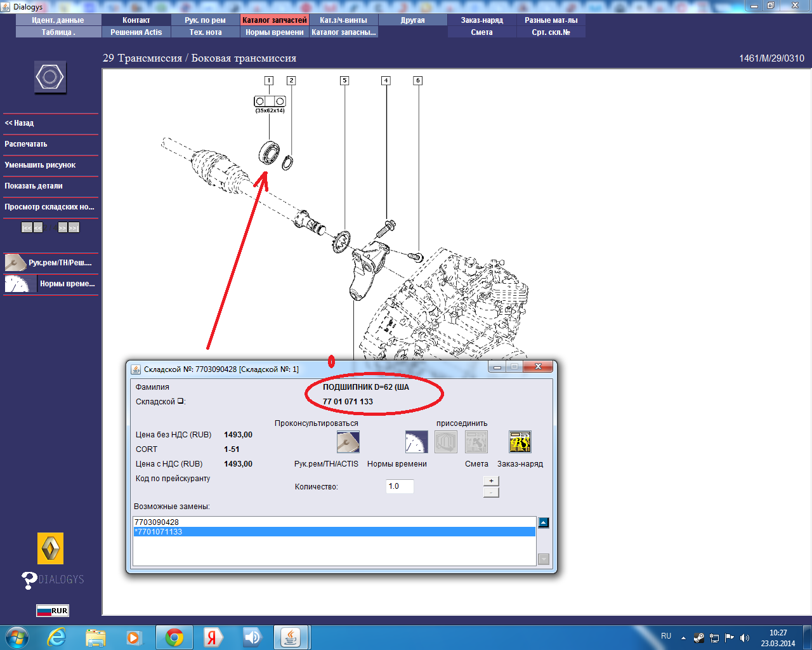The image size is (812, 650).
Task: Select replacement part *7701071133 in the list
Action: (334, 532)
